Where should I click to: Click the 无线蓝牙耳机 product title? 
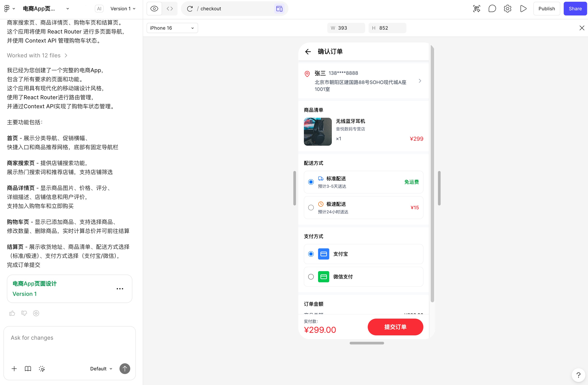(350, 121)
